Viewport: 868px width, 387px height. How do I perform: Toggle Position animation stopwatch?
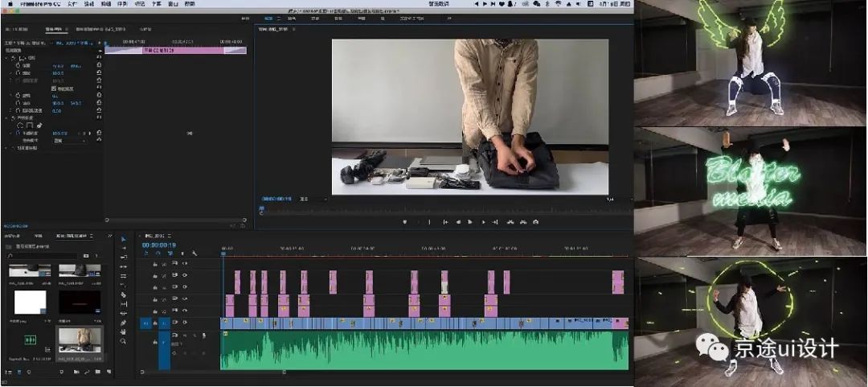(x=18, y=65)
